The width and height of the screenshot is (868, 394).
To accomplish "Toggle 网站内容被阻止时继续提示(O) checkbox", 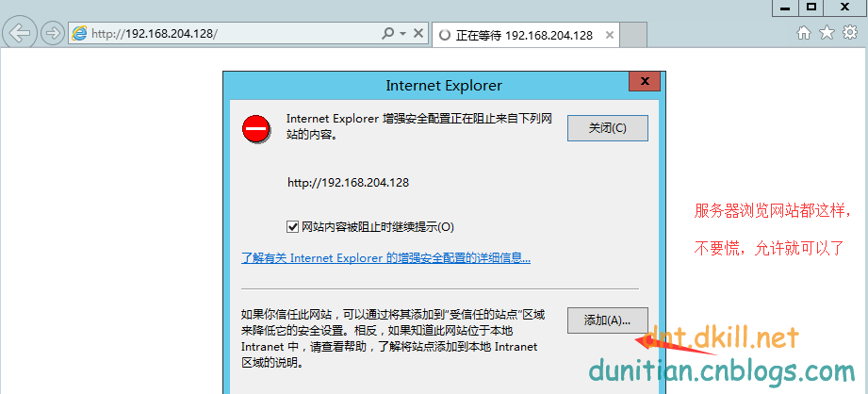I will [x=292, y=227].
